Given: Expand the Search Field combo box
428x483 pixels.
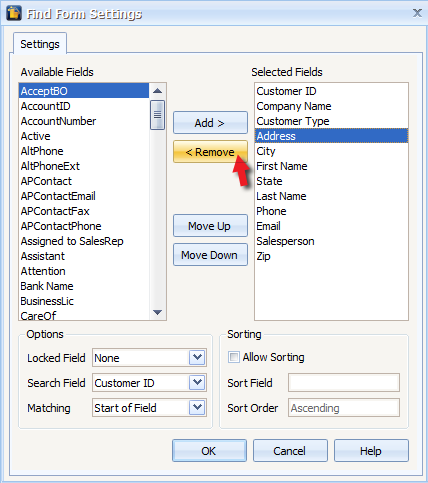Looking at the screenshot, I should pos(197,382).
